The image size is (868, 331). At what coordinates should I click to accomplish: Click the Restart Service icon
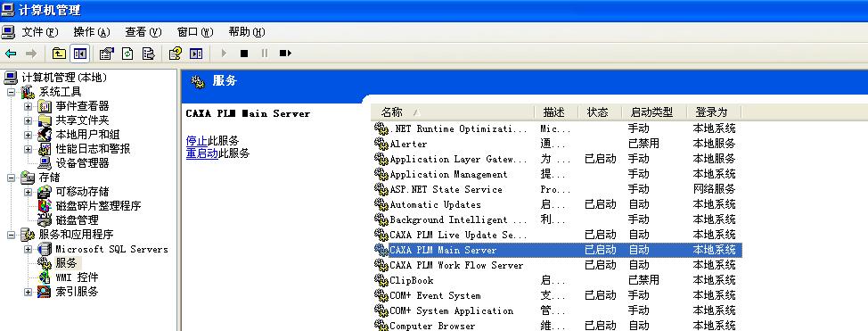click(285, 54)
